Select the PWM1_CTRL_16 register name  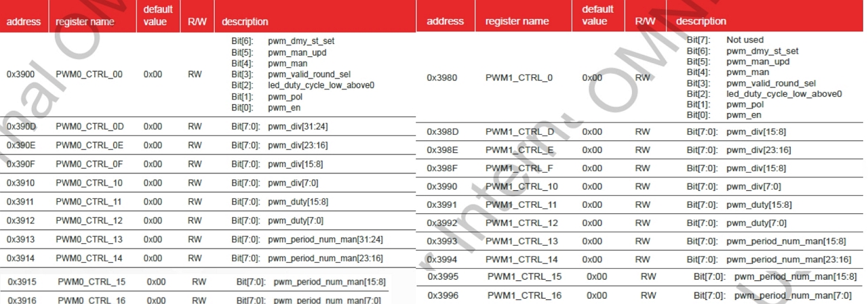(524, 295)
